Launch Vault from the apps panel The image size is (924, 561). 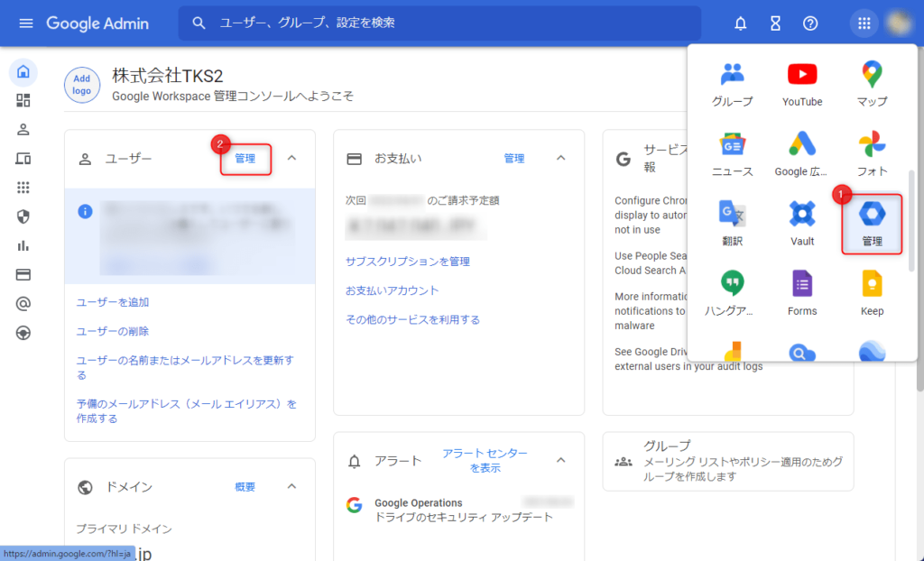click(x=802, y=225)
